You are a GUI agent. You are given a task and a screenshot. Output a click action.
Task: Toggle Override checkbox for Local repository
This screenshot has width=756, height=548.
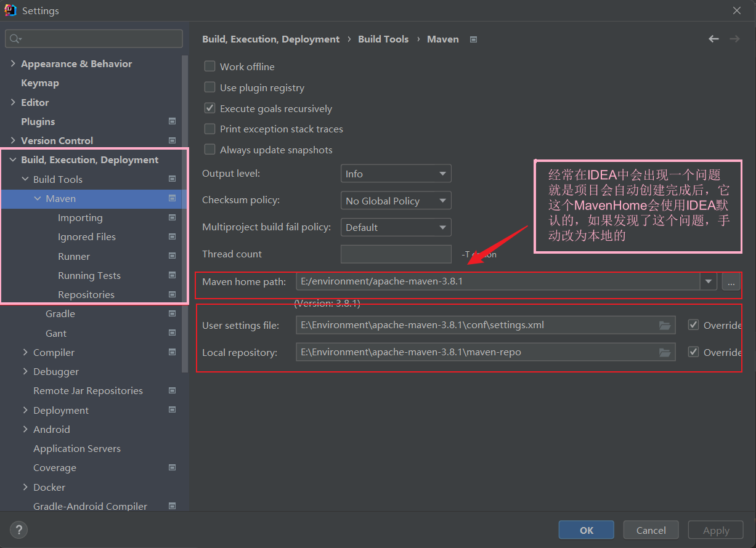(694, 352)
